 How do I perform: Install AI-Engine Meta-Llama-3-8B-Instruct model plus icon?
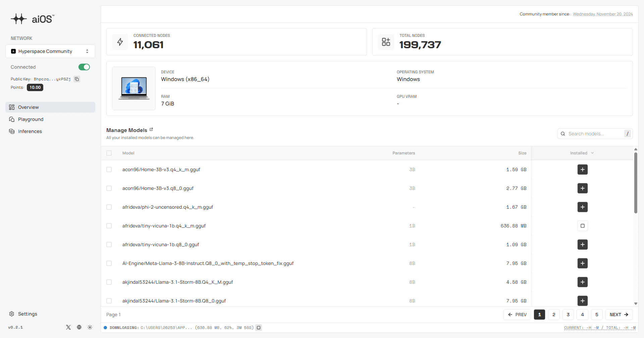[583, 263]
